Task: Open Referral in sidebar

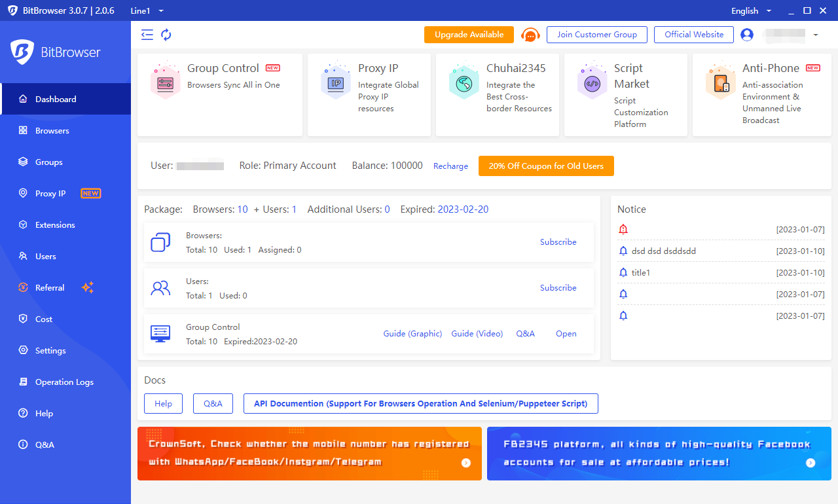Action: click(x=65, y=287)
